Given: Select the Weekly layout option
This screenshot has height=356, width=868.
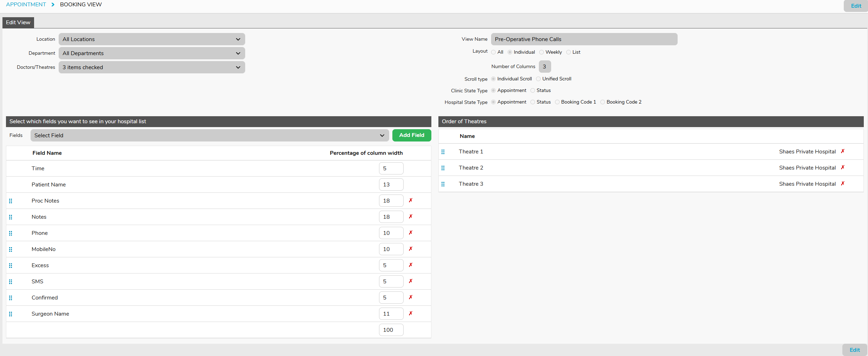Looking at the screenshot, I should point(542,52).
